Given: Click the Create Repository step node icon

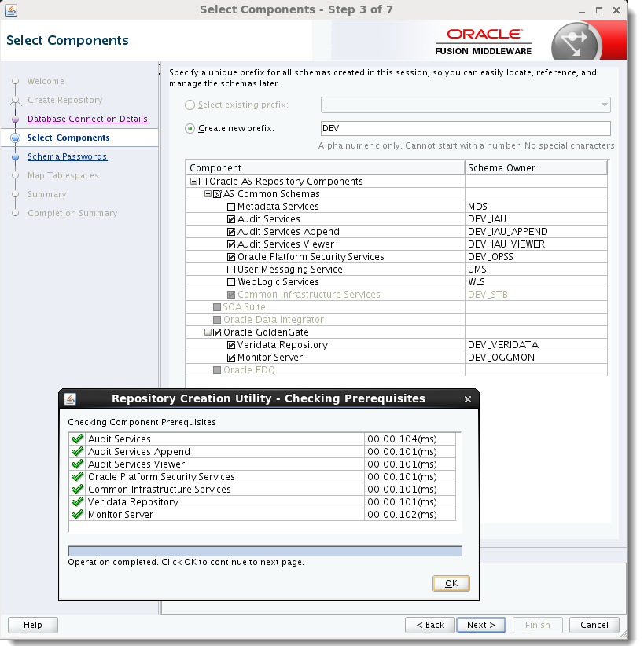Looking at the screenshot, I should tap(15, 100).
